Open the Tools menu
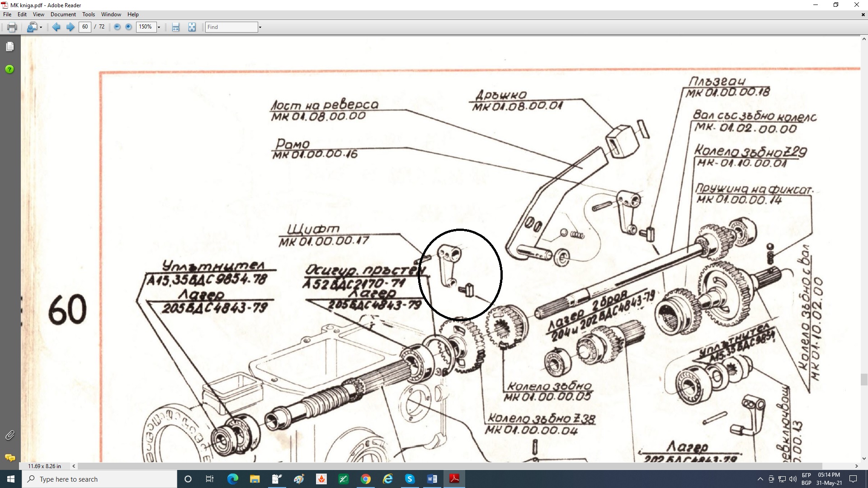The width and height of the screenshot is (868, 488). point(89,14)
